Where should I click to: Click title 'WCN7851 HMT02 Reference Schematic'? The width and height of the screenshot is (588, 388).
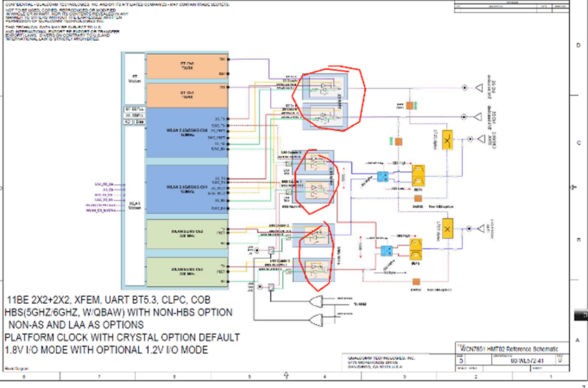tap(509, 349)
